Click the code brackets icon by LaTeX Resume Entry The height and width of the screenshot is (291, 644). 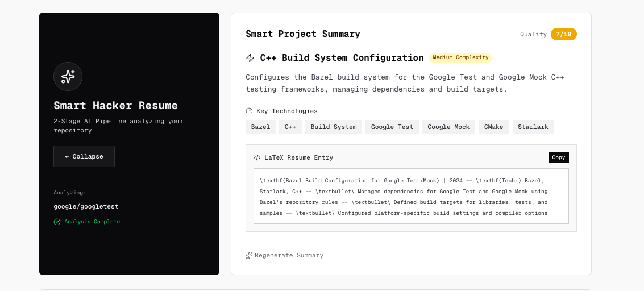pos(257,157)
